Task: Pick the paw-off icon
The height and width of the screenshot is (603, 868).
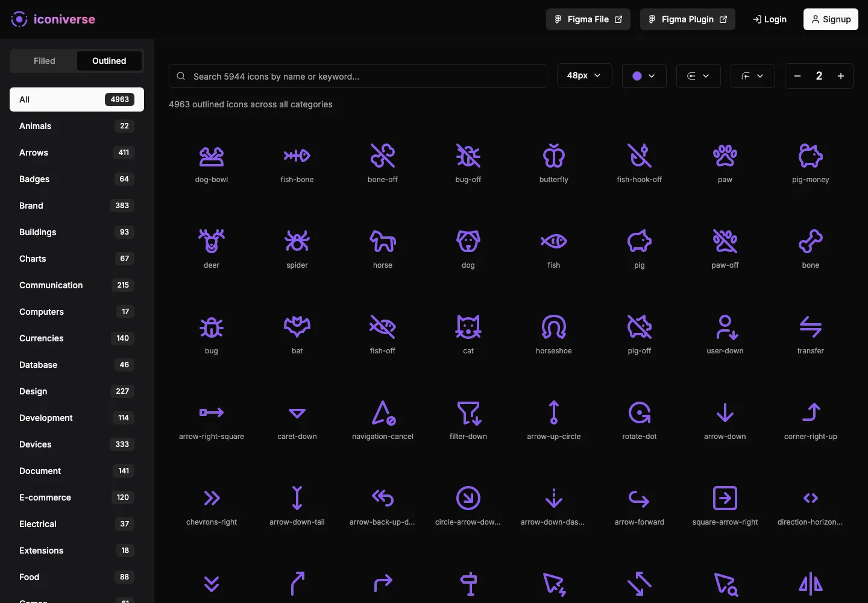Action: 725,242
